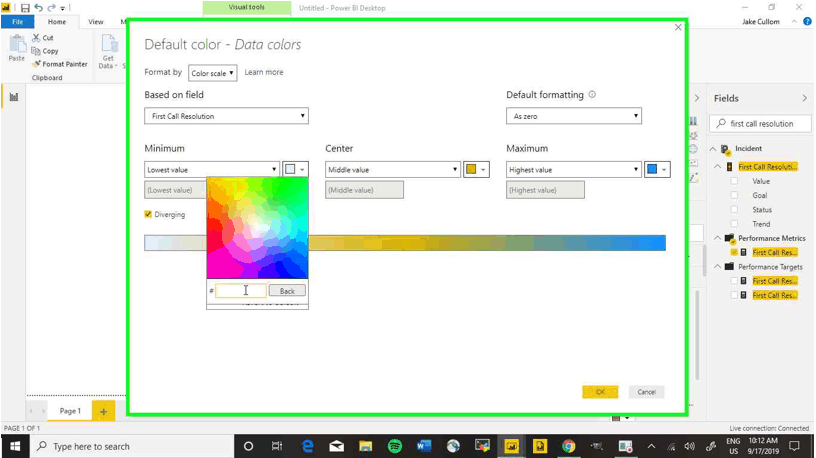Open Microsoft Edge from the taskbar

click(x=308, y=446)
